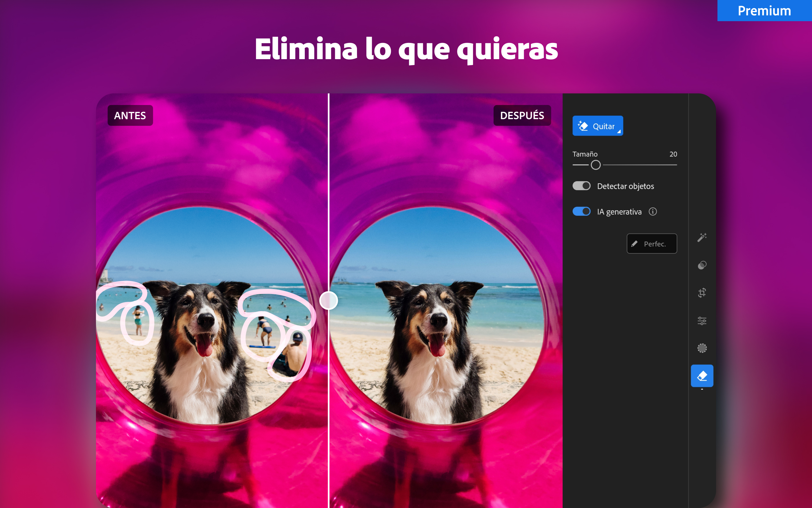The height and width of the screenshot is (508, 812).
Task: Toggle the IA generativa switch
Action: [581, 211]
